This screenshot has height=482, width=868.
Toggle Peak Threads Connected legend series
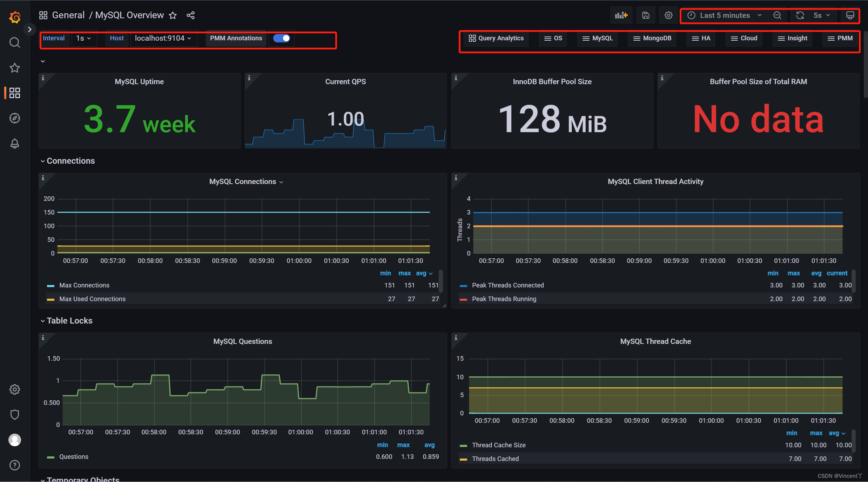[508, 285]
